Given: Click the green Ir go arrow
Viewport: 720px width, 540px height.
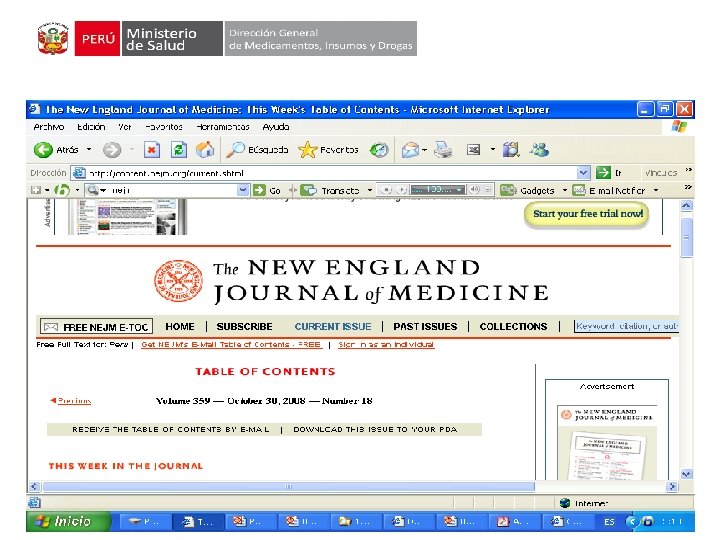Looking at the screenshot, I should (x=603, y=173).
